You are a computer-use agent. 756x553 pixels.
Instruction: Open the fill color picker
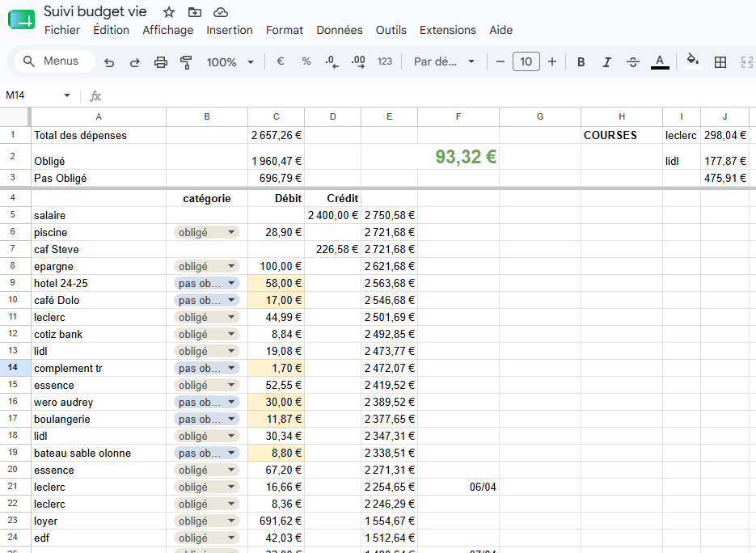point(693,61)
